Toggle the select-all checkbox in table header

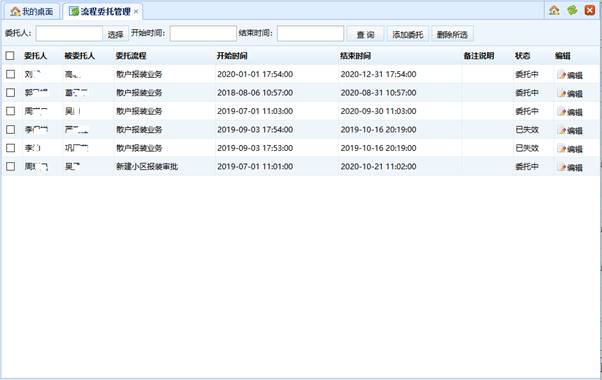coord(10,56)
